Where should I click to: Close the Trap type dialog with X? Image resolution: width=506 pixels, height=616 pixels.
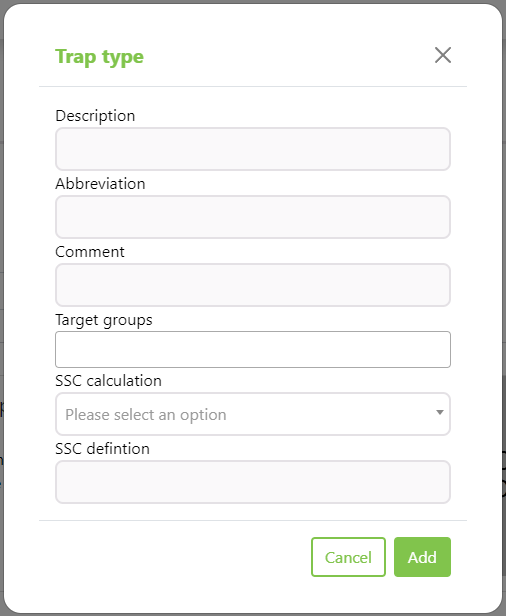[x=443, y=55]
